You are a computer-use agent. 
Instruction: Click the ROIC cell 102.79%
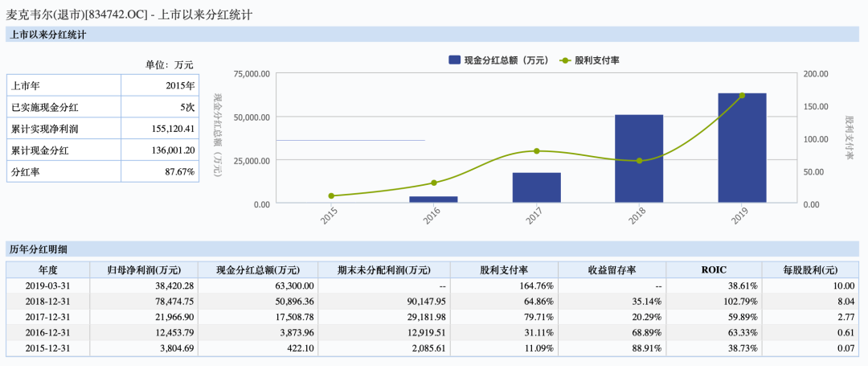[x=743, y=301]
